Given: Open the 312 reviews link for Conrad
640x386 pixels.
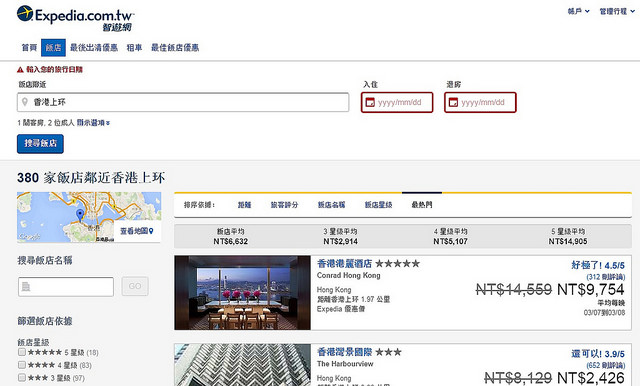Looking at the screenshot, I should pos(606,277).
